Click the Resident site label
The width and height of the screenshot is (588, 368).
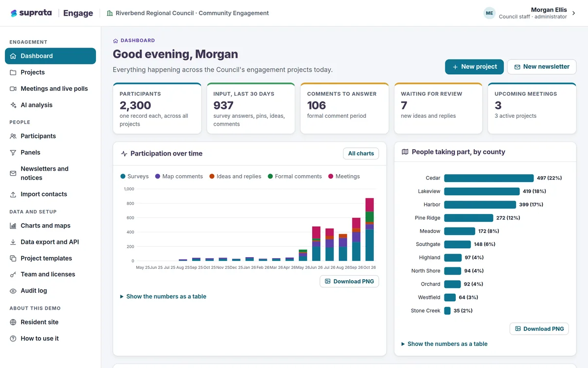tap(39, 322)
